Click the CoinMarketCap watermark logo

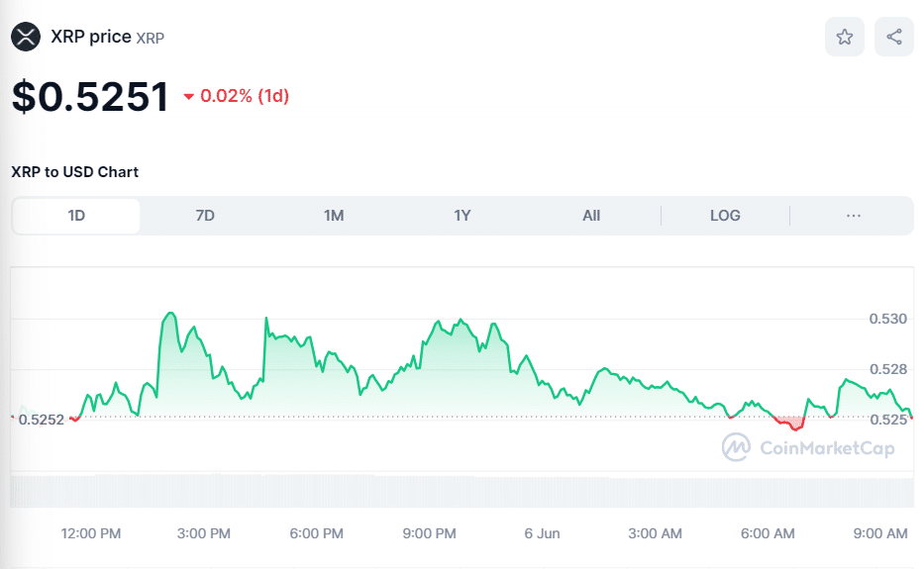click(x=808, y=447)
